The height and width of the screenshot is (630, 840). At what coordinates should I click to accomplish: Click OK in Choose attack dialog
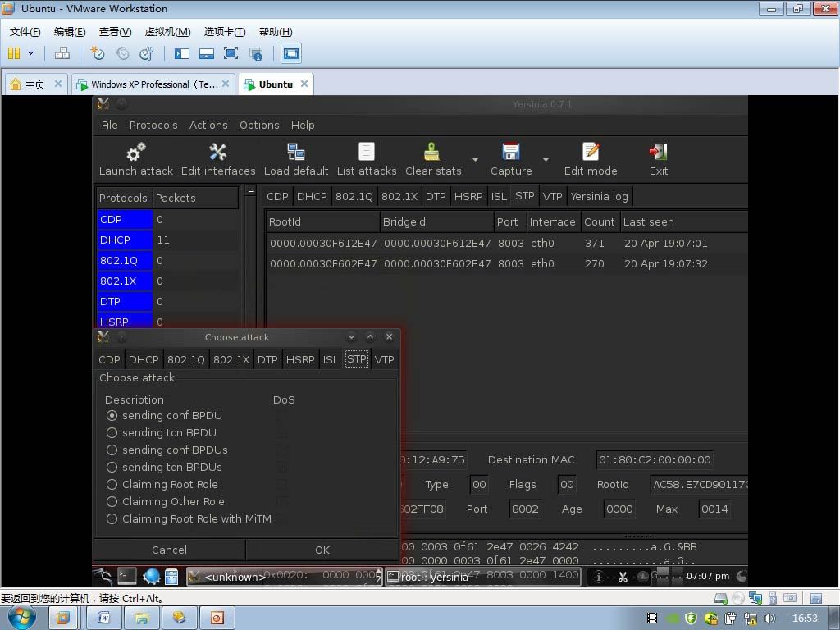point(322,550)
